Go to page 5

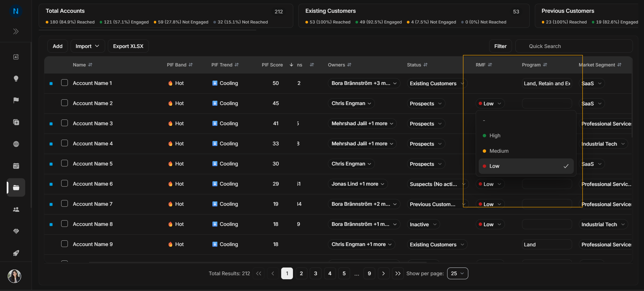pos(344,274)
